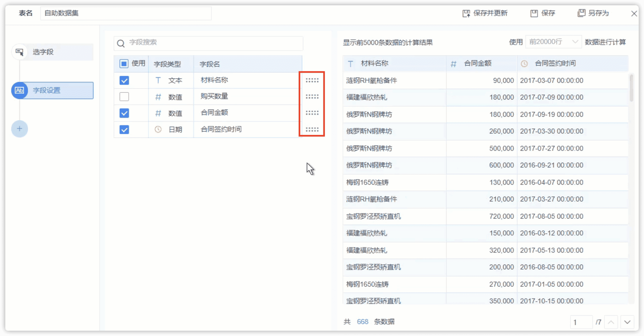Click the 字段设置 step Ab icon
644x336 pixels.
(x=19, y=90)
